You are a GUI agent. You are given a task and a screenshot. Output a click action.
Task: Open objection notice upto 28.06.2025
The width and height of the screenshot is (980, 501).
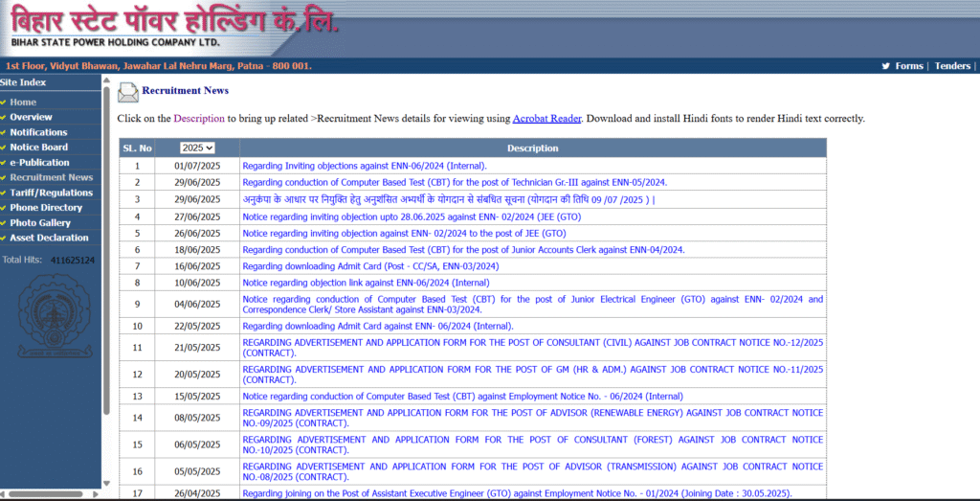pyautogui.click(x=413, y=216)
